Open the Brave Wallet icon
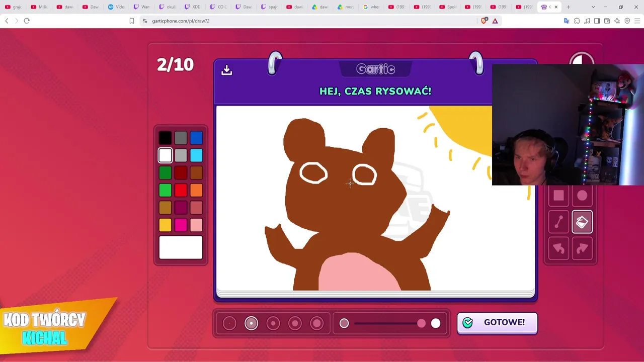Image resolution: width=644 pixels, height=362 pixels. click(607, 21)
